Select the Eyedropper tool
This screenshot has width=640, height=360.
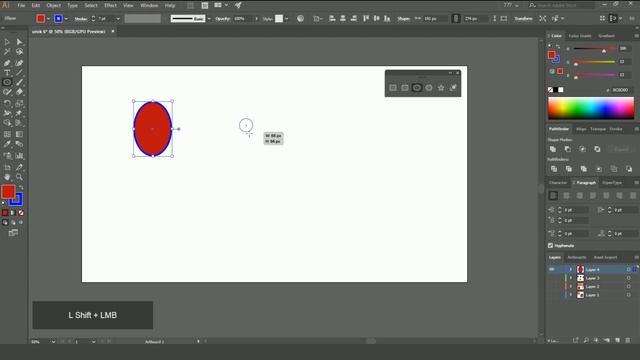click(x=7, y=144)
